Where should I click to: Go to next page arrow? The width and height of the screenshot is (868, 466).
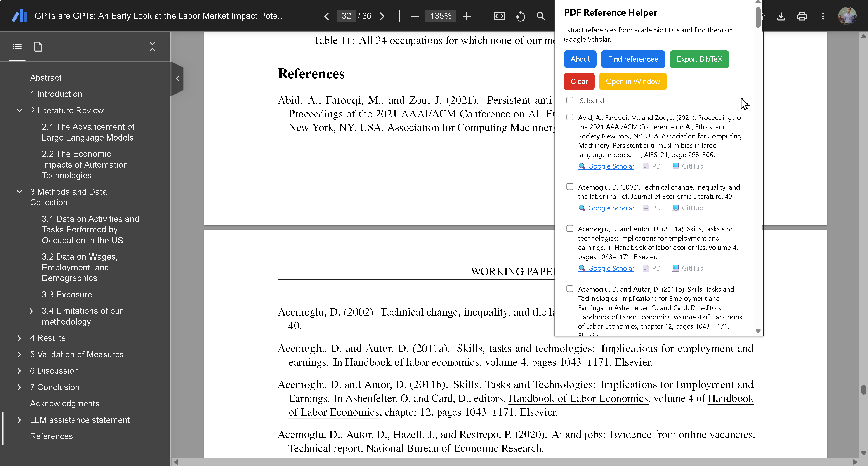[382, 16]
